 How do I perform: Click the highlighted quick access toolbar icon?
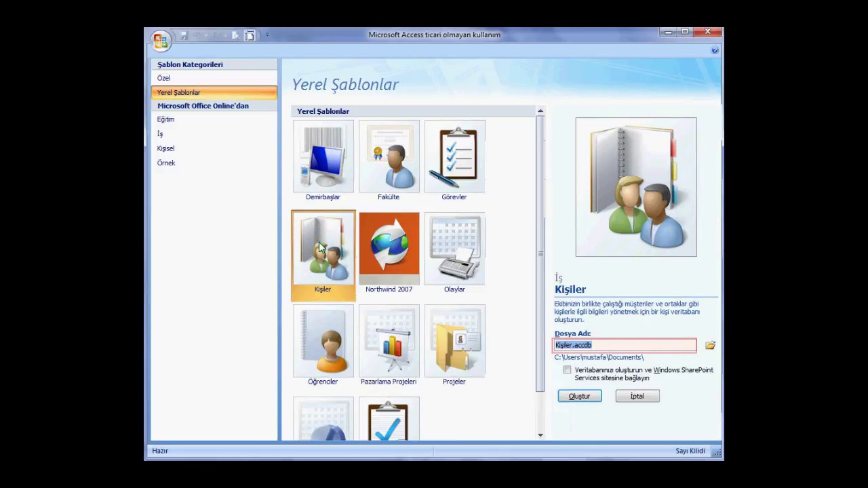point(250,35)
